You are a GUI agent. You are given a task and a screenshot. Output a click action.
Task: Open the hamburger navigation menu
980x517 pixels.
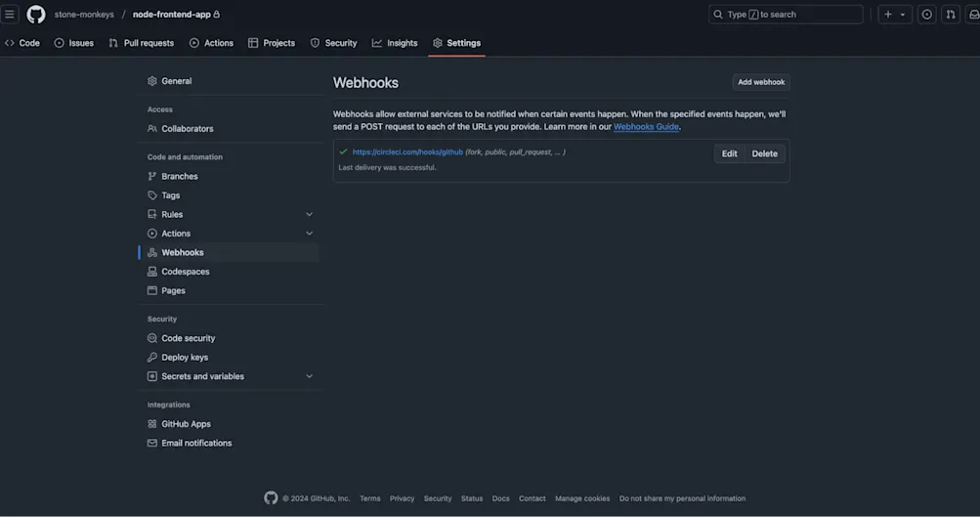pos(10,14)
